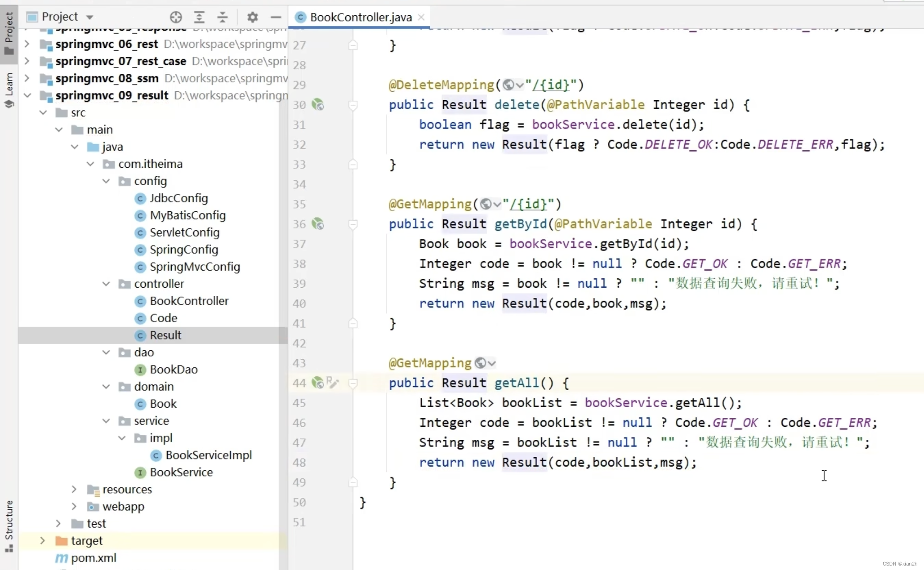924x570 pixels.
Task: Click the gutter web icon at line 36
Action: point(318,224)
